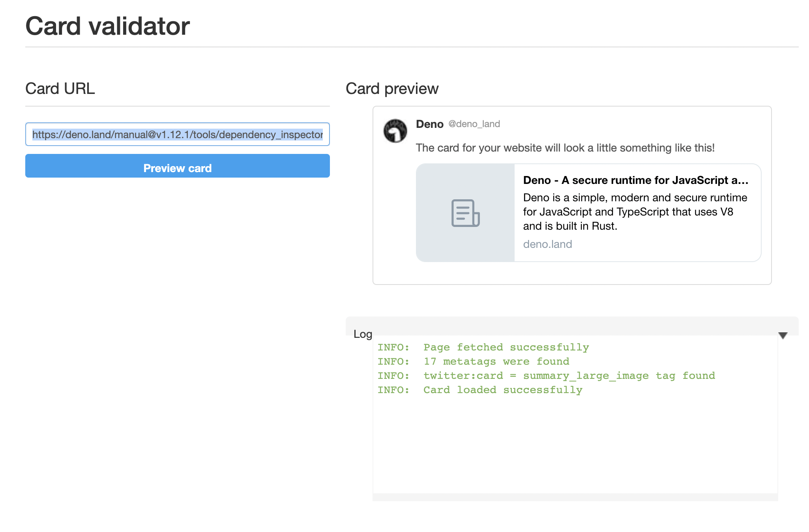Click the Card URL heading

coord(60,89)
